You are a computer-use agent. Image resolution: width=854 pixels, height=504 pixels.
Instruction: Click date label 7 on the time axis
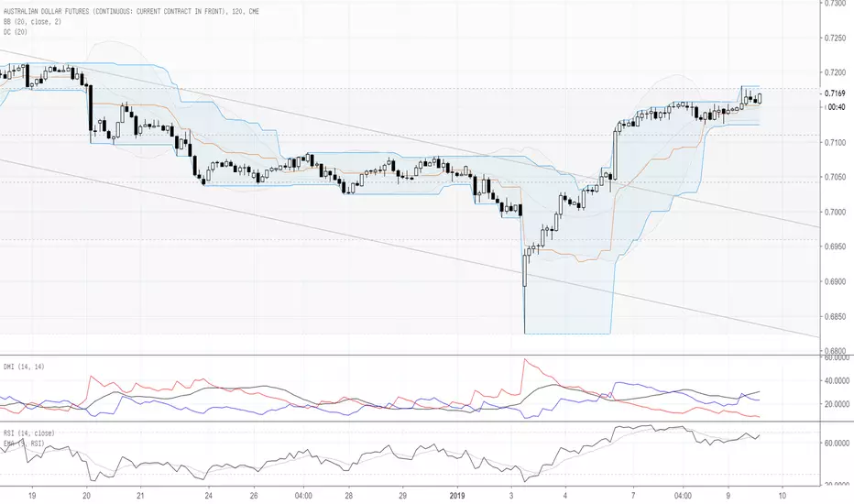click(633, 496)
